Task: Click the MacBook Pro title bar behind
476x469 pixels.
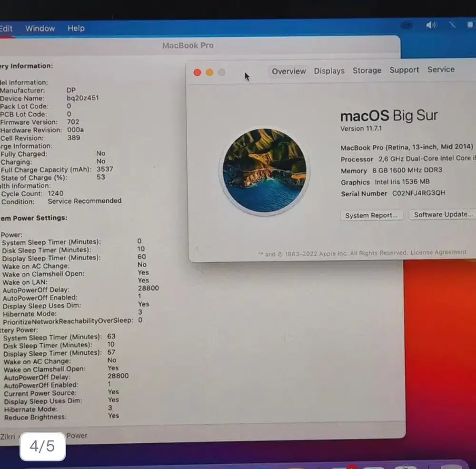Action: (188, 45)
